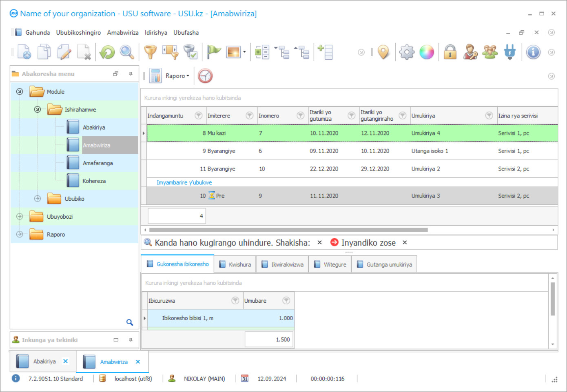The width and height of the screenshot is (567, 392).
Task: Click the Inyandiko zose filter button
Action: tap(363, 243)
